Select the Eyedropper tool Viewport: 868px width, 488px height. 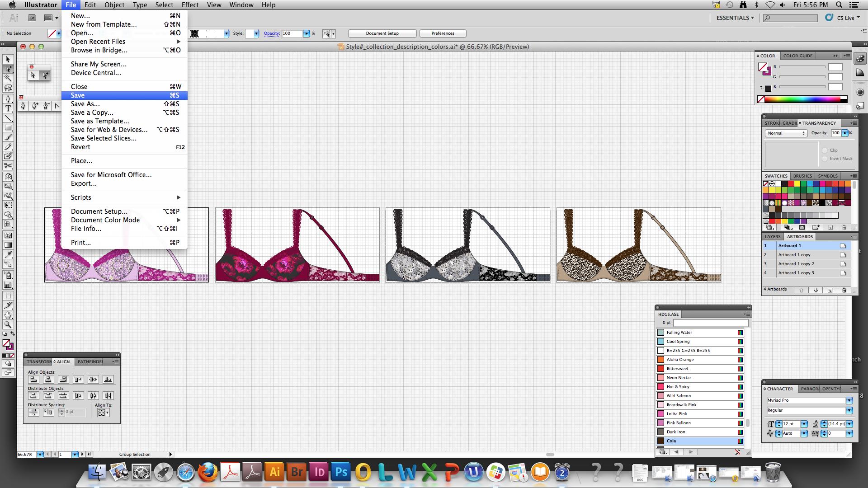(8, 254)
